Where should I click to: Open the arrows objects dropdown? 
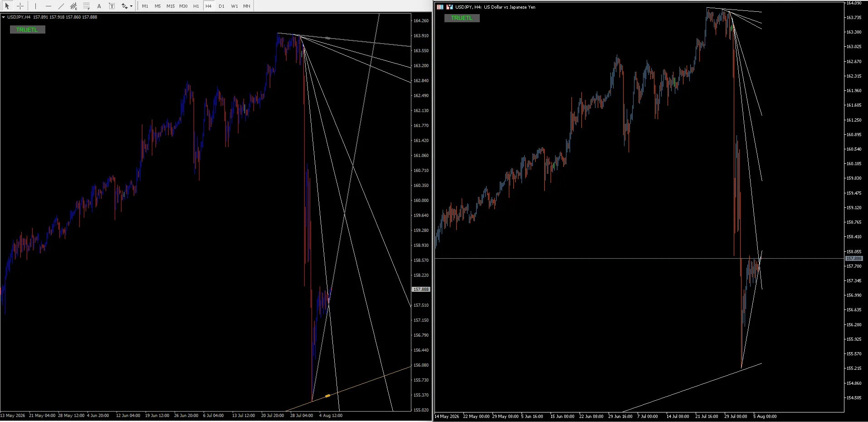131,6
